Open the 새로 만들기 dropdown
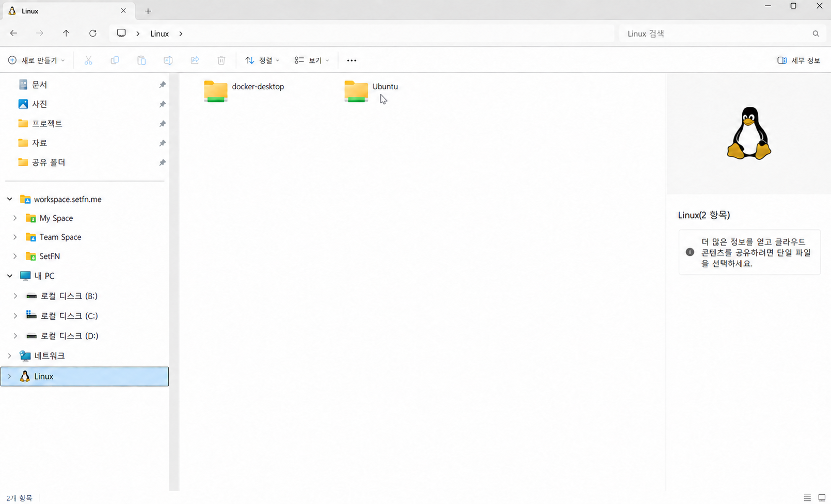 [x=37, y=60]
